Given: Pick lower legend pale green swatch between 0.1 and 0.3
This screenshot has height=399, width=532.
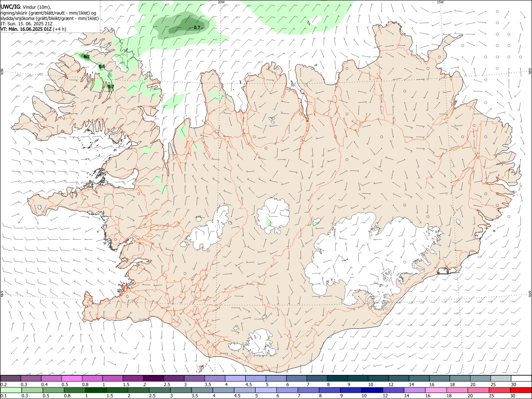Looking at the screenshot, I should point(11,390).
